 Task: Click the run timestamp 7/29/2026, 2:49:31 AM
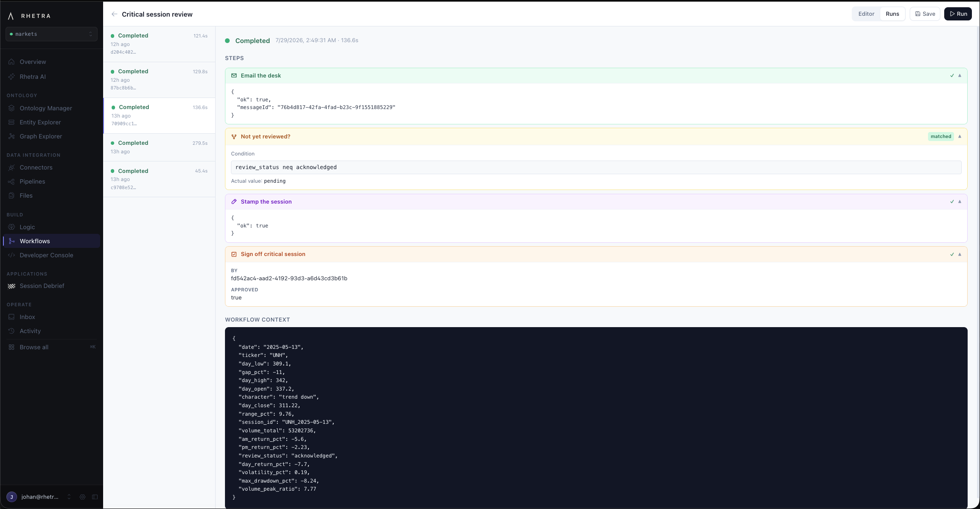pyautogui.click(x=306, y=40)
